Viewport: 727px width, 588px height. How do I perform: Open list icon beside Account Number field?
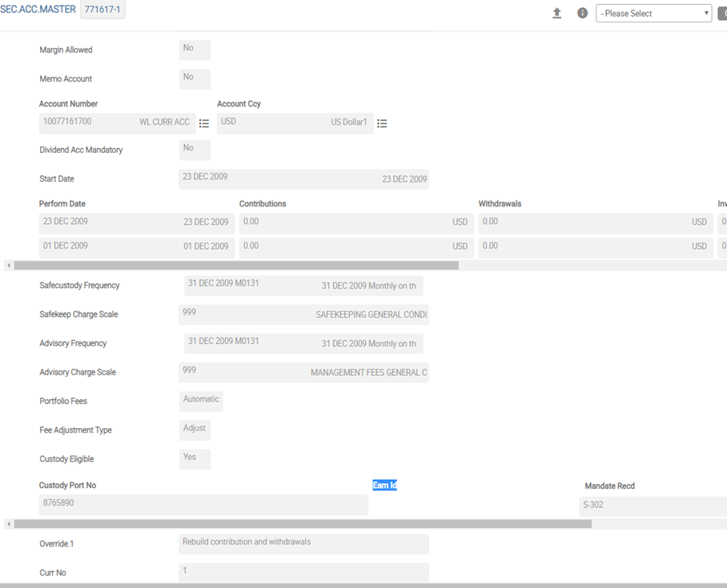(x=204, y=123)
